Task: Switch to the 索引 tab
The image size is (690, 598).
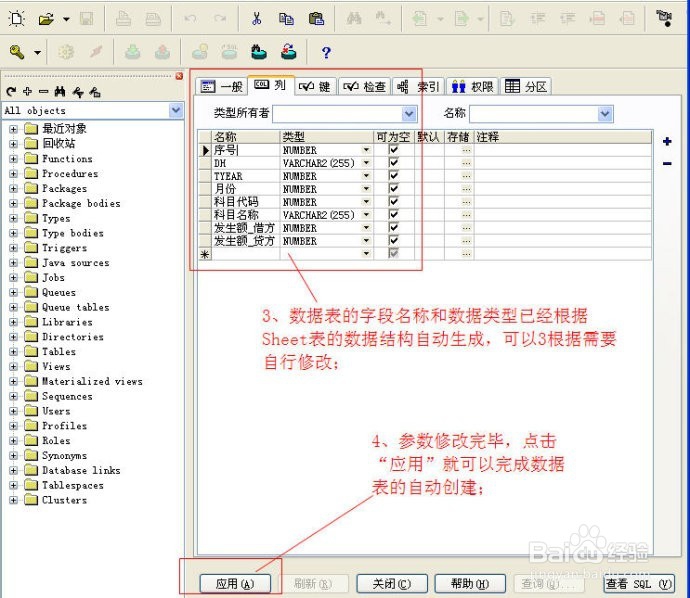Action: click(418, 86)
